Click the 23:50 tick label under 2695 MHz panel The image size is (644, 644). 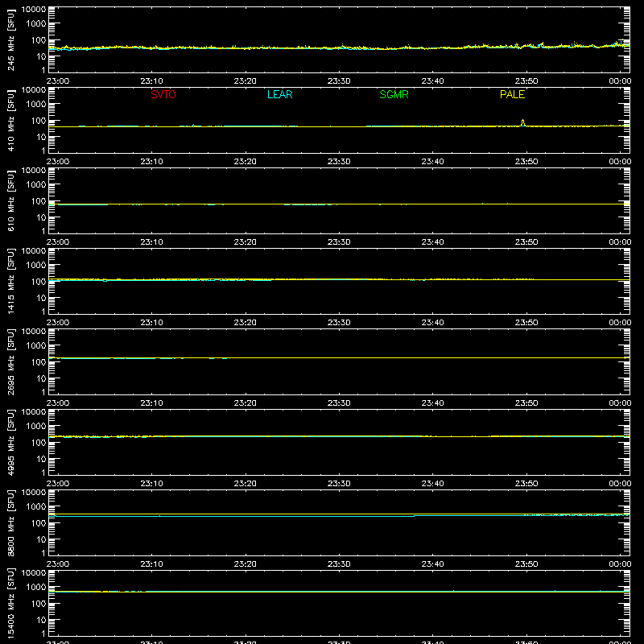click(526, 403)
